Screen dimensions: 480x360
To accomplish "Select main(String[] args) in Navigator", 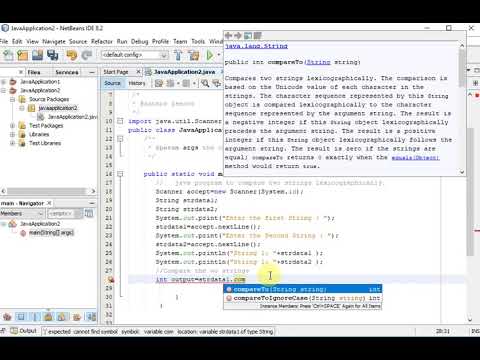I will pyautogui.click(x=51, y=233).
